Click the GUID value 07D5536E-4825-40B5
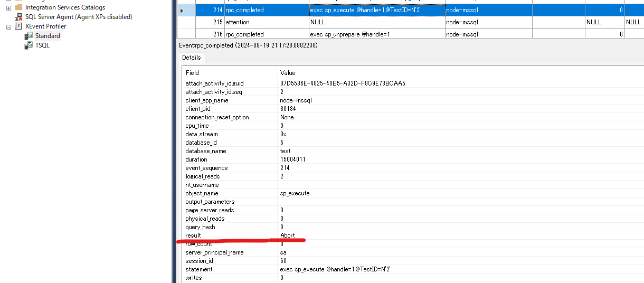The image size is (644, 283). click(343, 83)
